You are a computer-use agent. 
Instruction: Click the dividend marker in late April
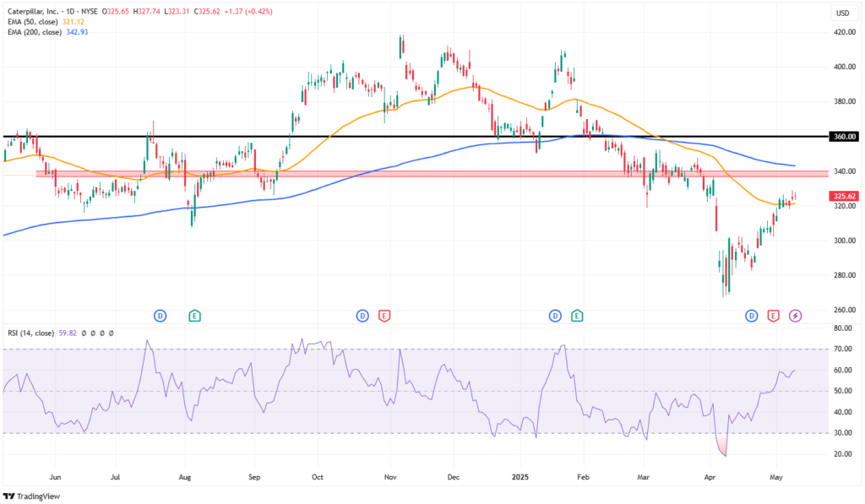[751, 316]
